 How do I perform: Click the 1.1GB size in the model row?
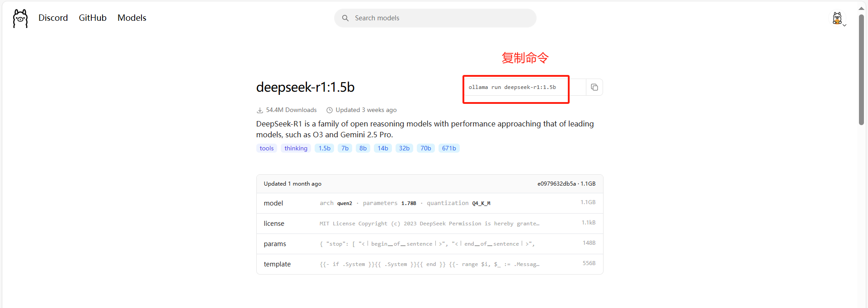[x=588, y=202]
